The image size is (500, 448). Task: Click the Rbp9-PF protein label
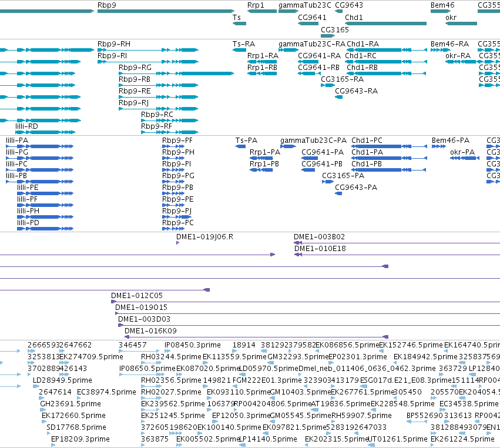[177, 141]
